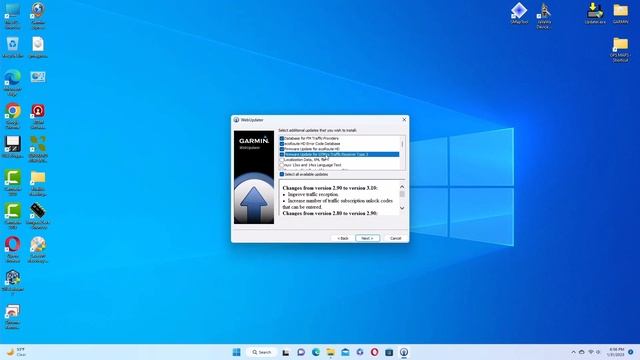This screenshot has height=360, width=640.
Task: Select the Google Chrome desktop shortcut
Action: coord(13,116)
